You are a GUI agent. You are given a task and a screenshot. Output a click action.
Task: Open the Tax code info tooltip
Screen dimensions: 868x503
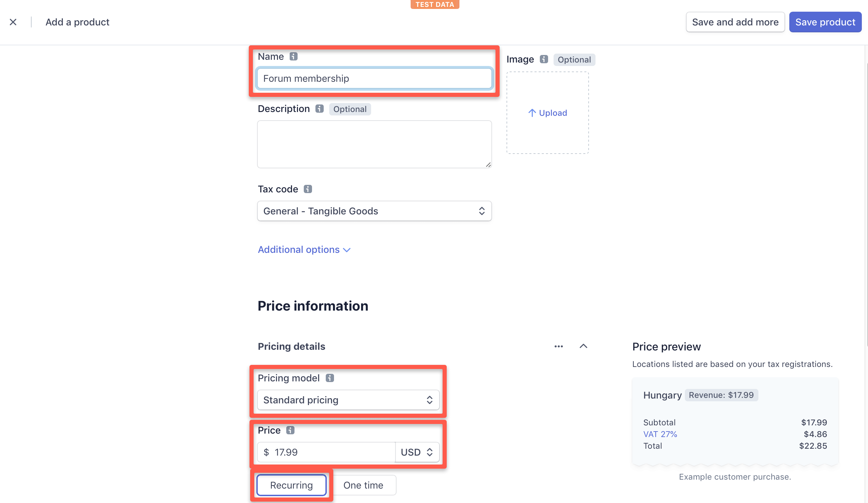307,189
